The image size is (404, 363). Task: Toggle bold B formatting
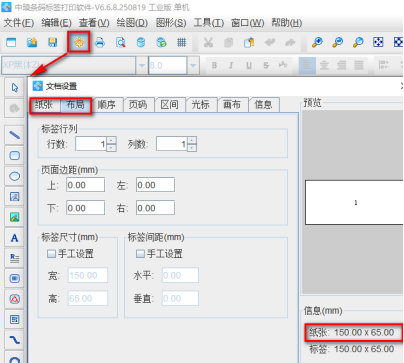214,65
